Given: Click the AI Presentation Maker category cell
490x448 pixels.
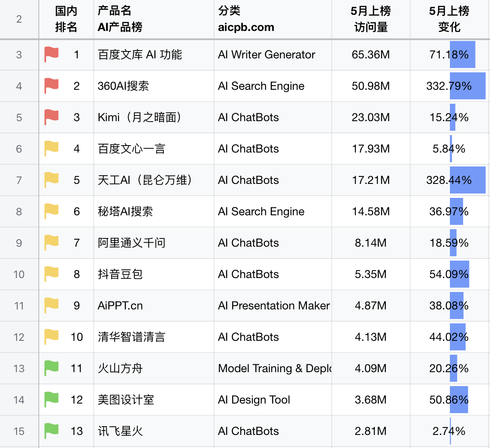Looking at the screenshot, I should click(x=273, y=305).
